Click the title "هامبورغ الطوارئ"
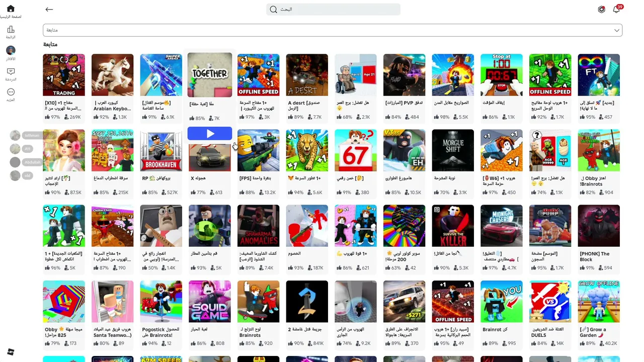This screenshot has width=644, height=362. coord(399,178)
